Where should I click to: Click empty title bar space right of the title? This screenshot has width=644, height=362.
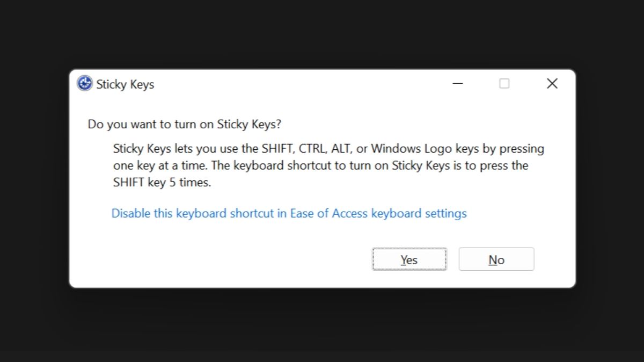[295, 84]
